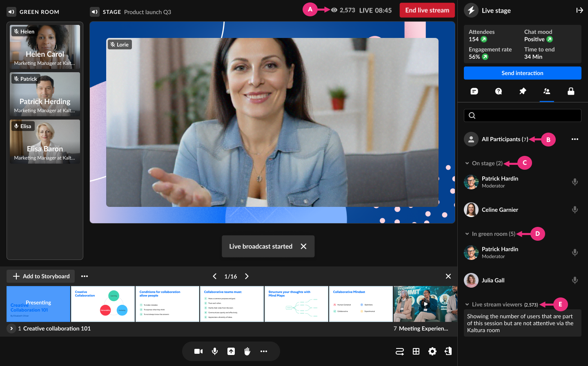Click Celine Garnier's avatar

pos(471,210)
